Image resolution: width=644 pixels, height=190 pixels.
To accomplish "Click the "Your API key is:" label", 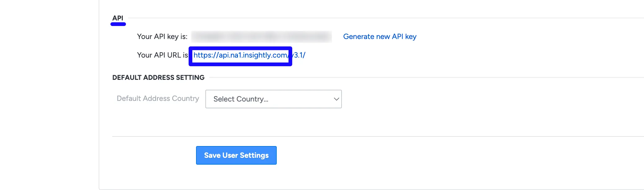I will tap(162, 37).
